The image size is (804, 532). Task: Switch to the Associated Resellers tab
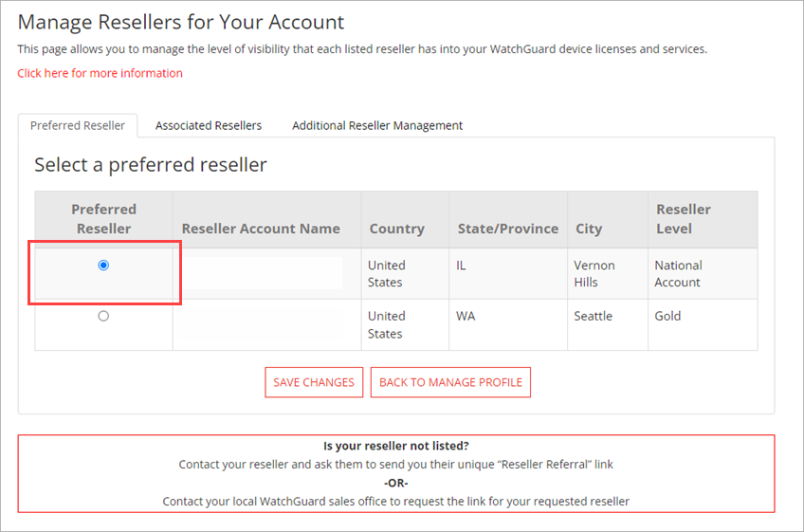[x=209, y=125]
